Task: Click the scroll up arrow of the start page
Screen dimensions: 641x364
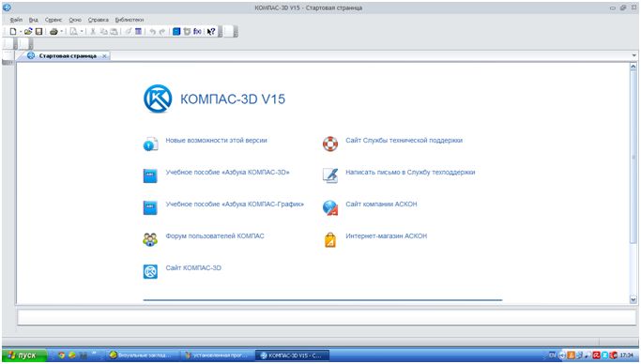Action: [633, 67]
